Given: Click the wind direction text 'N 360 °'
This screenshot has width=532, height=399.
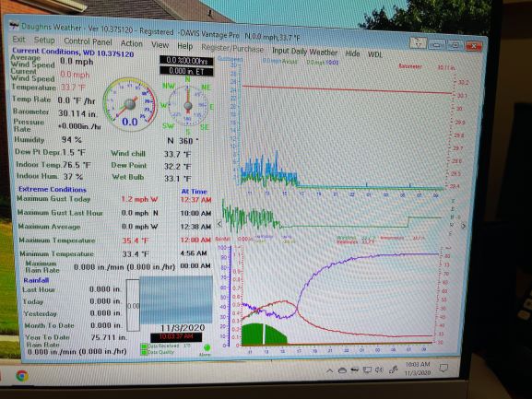Looking at the screenshot, I should point(183,140).
